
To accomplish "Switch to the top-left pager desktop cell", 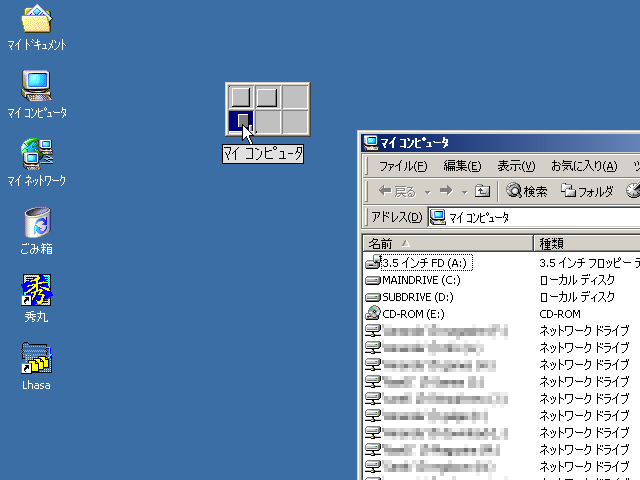I will pos(241,97).
